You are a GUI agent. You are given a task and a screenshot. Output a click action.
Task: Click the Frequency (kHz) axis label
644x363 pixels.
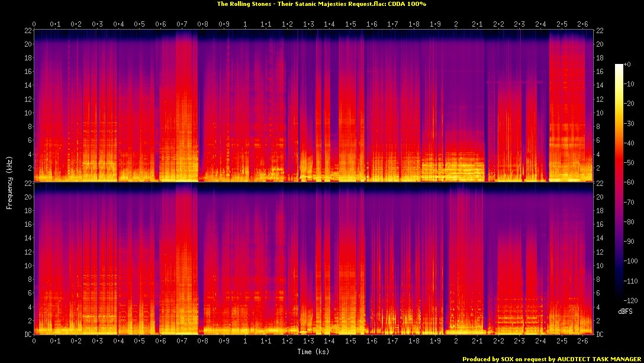tap(9, 182)
